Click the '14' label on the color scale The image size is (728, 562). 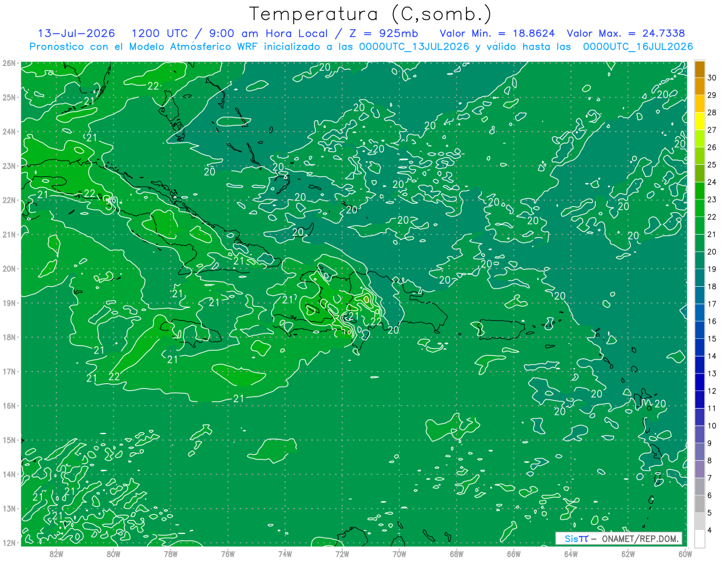(712, 356)
